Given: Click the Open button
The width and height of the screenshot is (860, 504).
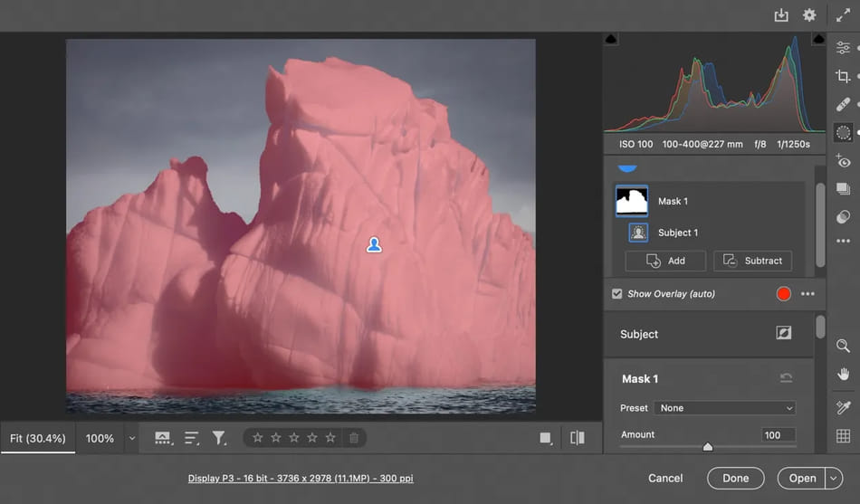Looking at the screenshot, I should pos(802,479).
